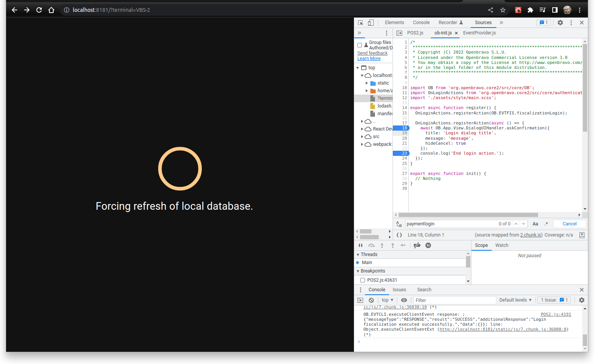594x364 pixels.
Task: Pause script execution in debugger
Action: coord(360,245)
